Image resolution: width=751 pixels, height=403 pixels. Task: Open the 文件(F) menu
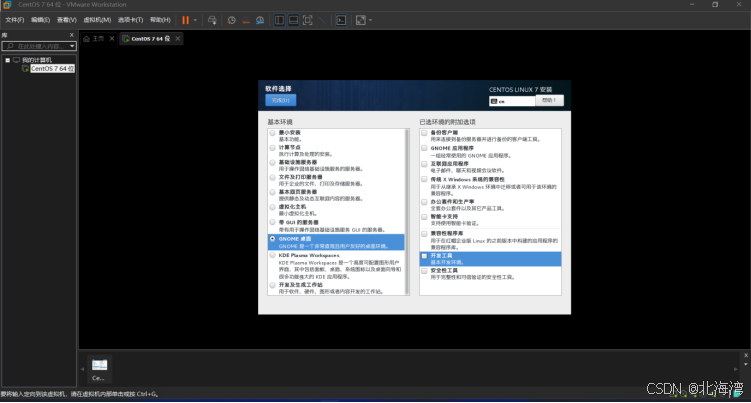pyautogui.click(x=15, y=20)
